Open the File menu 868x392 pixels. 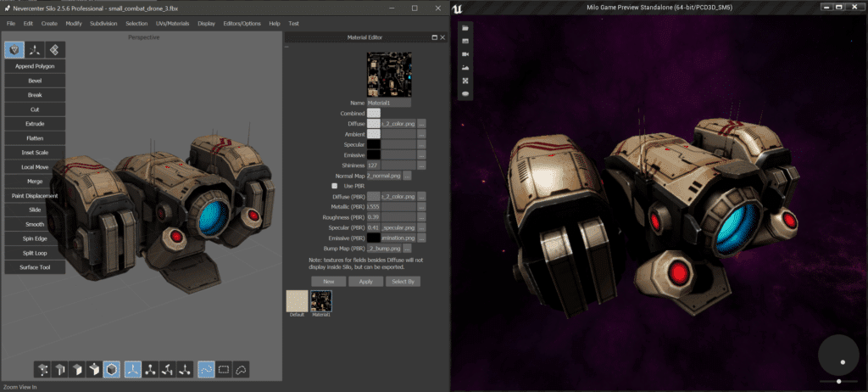(x=11, y=24)
